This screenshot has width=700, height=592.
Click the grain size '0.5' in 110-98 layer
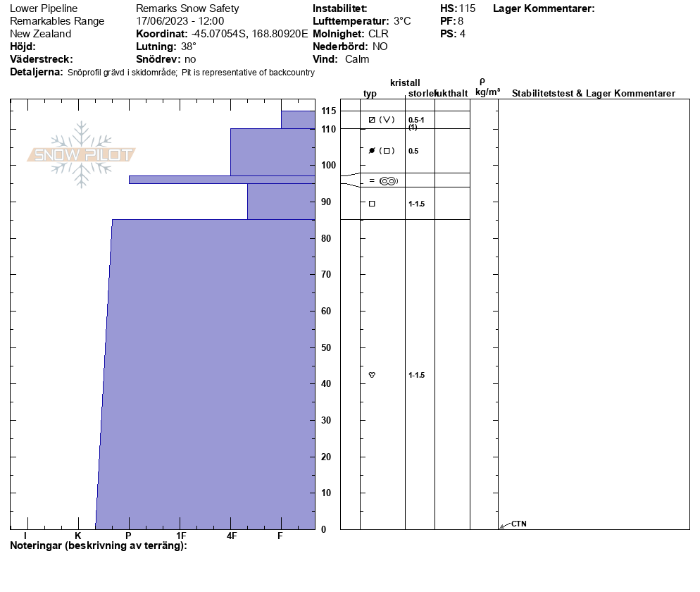pyautogui.click(x=413, y=151)
